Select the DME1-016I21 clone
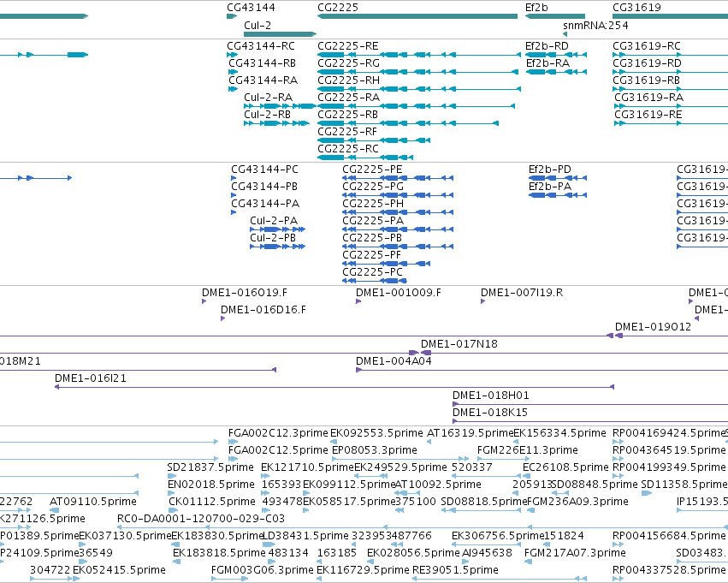This screenshot has width=728, height=583. pyautogui.click(x=91, y=379)
